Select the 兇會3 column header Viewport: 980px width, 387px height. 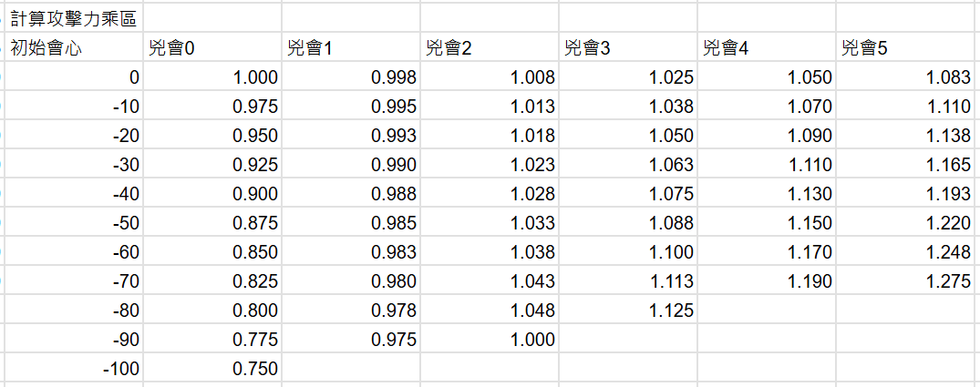628,47
